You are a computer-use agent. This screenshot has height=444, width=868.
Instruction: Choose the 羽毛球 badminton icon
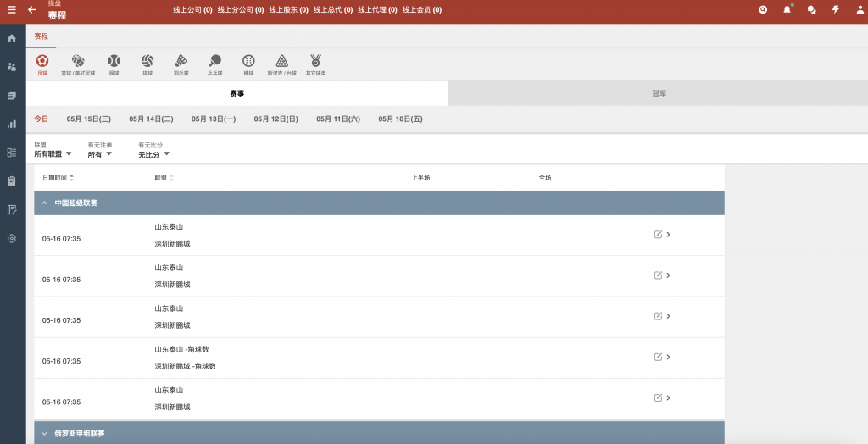coord(181,64)
